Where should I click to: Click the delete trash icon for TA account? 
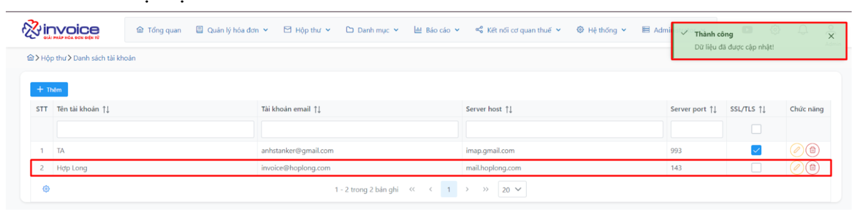(x=812, y=150)
